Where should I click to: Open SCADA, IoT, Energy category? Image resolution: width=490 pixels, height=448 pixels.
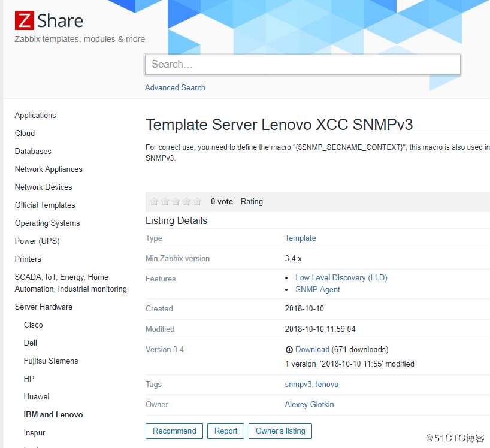click(x=71, y=283)
